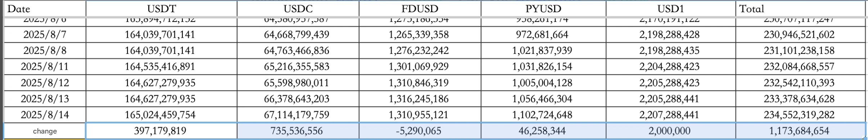
Task: Click the Date header cell
Action: tap(45, 9)
